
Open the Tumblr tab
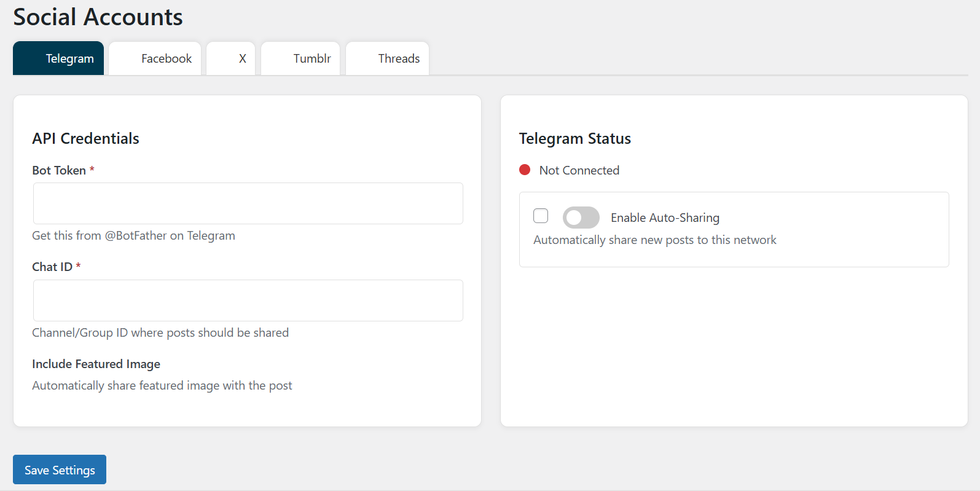pyautogui.click(x=300, y=58)
